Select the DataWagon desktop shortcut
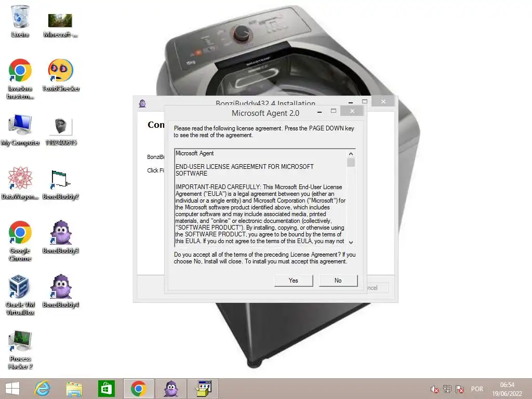 pyautogui.click(x=20, y=183)
